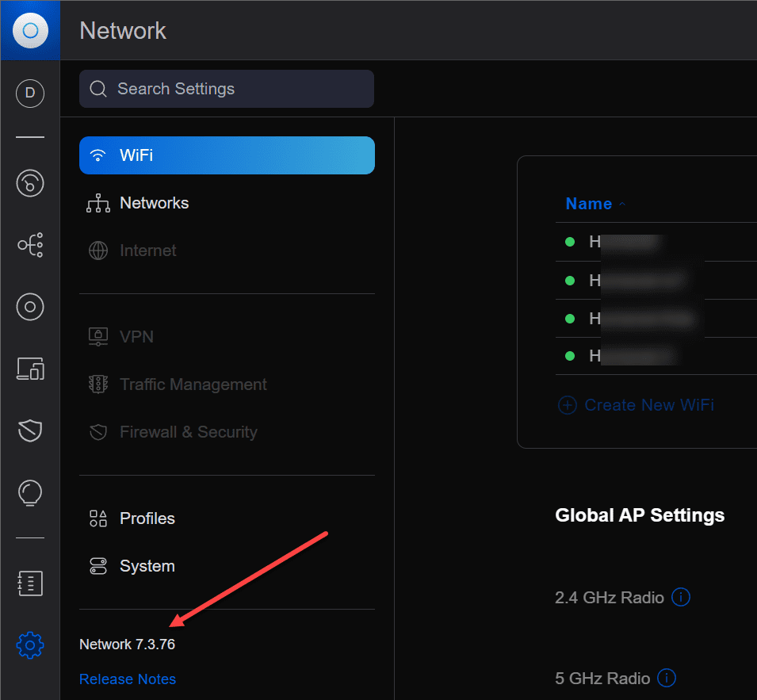Click the 2.4 GHz Radio info icon

681,597
